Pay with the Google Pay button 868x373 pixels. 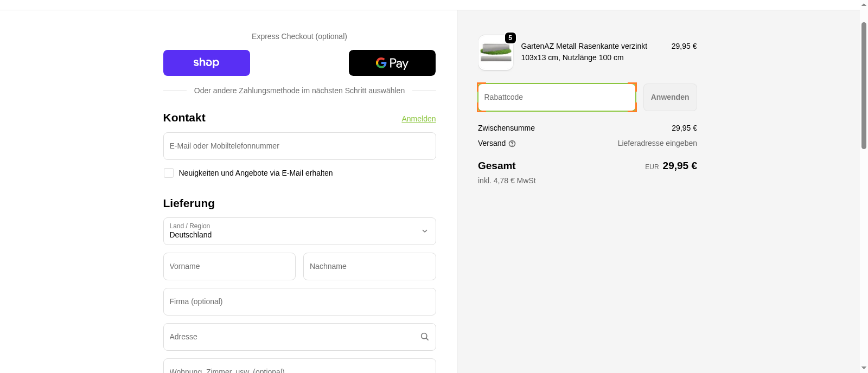pyautogui.click(x=392, y=63)
